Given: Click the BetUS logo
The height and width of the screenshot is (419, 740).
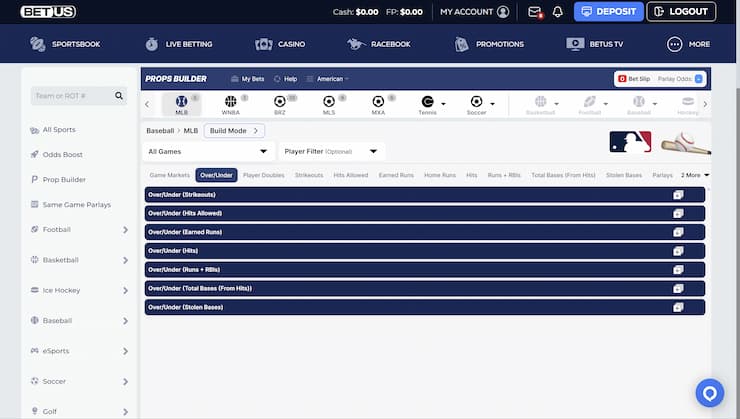Looking at the screenshot, I should click(48, 12).
